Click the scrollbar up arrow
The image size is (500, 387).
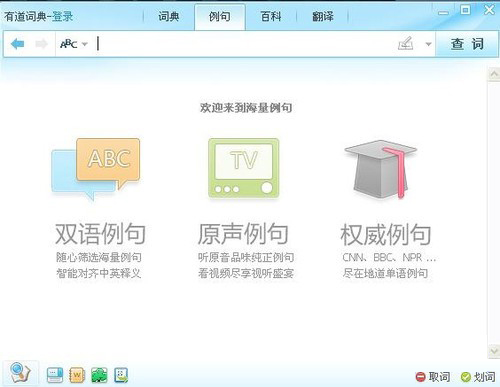(494, 74)
